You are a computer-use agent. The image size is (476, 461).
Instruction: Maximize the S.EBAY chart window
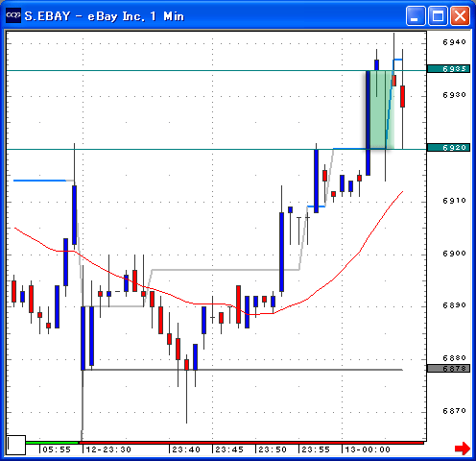(438, 15)
